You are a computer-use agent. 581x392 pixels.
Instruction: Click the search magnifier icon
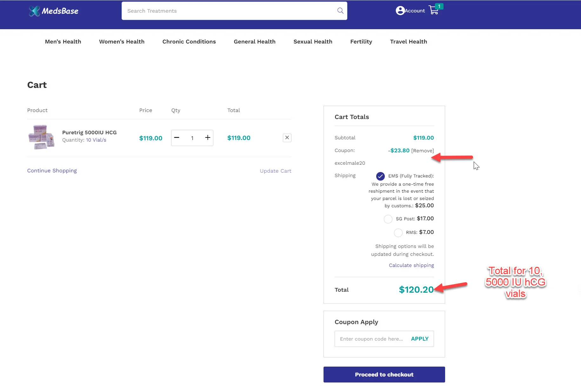pyautogui.click(x=340, y=11)
